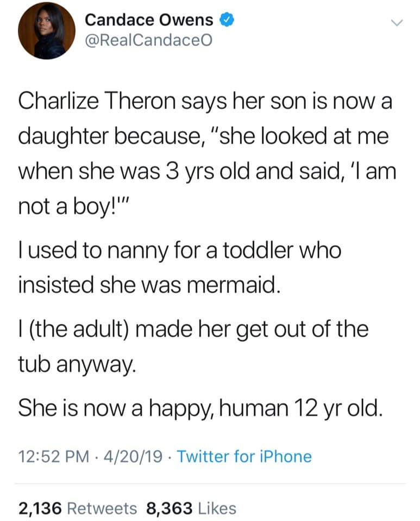Viewport: 420px width, 521px height.
Task: Click the Candace Owens display name
Action: click(x=149, y=20)
